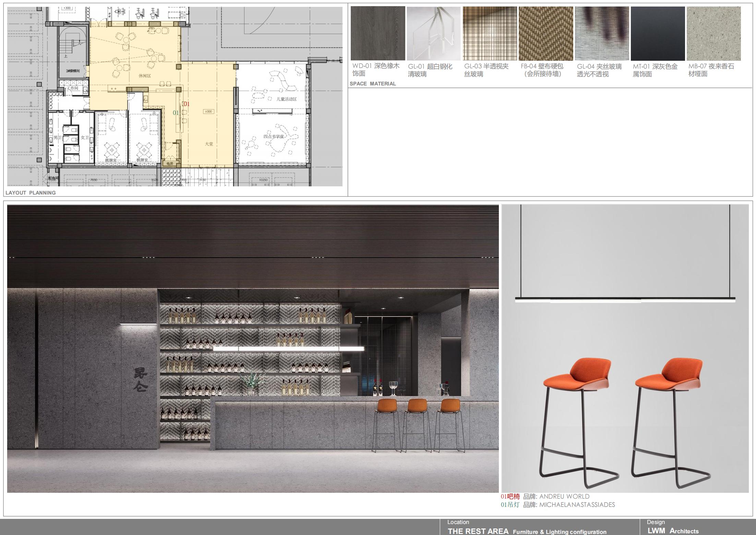The height and width of the screenshot is (535, 756).
Task: Click the WD-01 dark oak wood swatch
Action: point(377,33)
